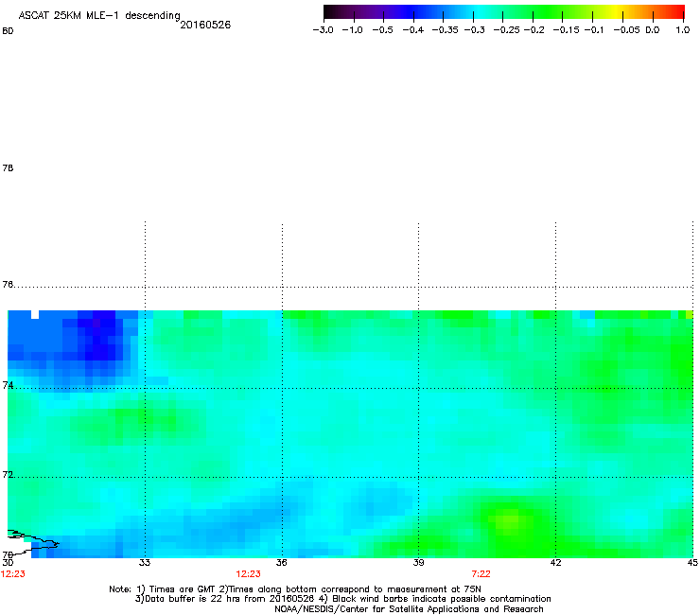Click the dark blue patch on the map

click(x=100, y=336)
